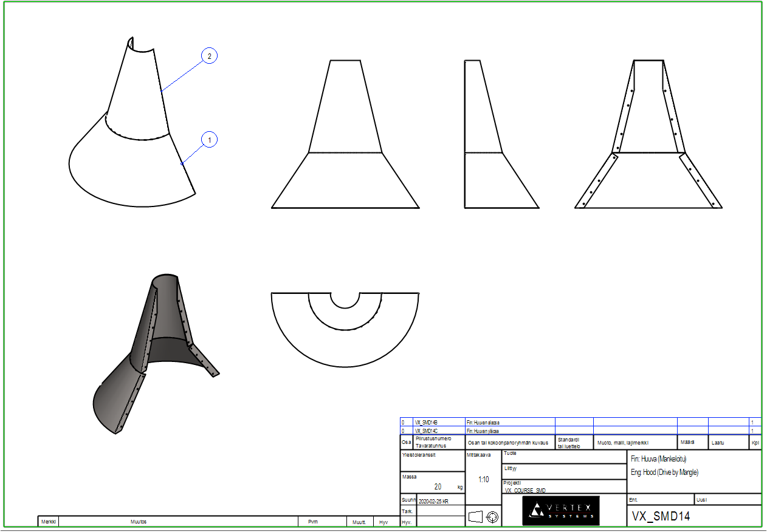The image size is (767, 532).
Task: Click the VX_COURSE_SMD project field
Action: (x=525, y=490)
